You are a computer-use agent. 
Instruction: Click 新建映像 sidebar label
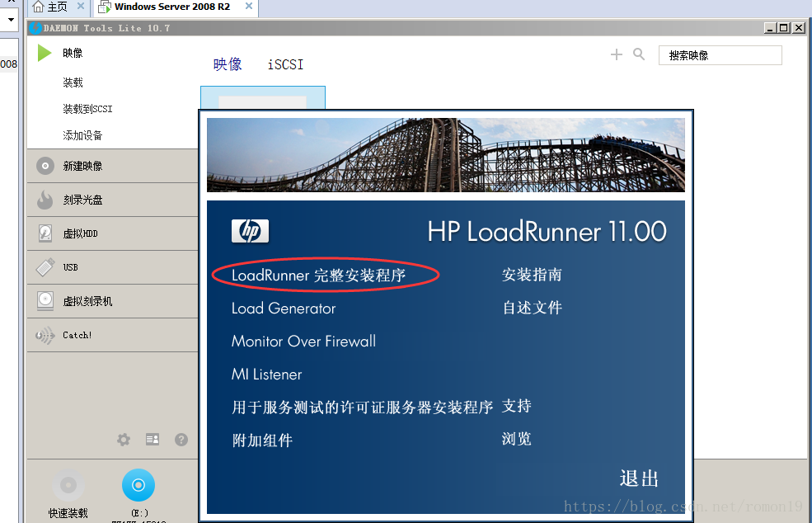point(82,166)
